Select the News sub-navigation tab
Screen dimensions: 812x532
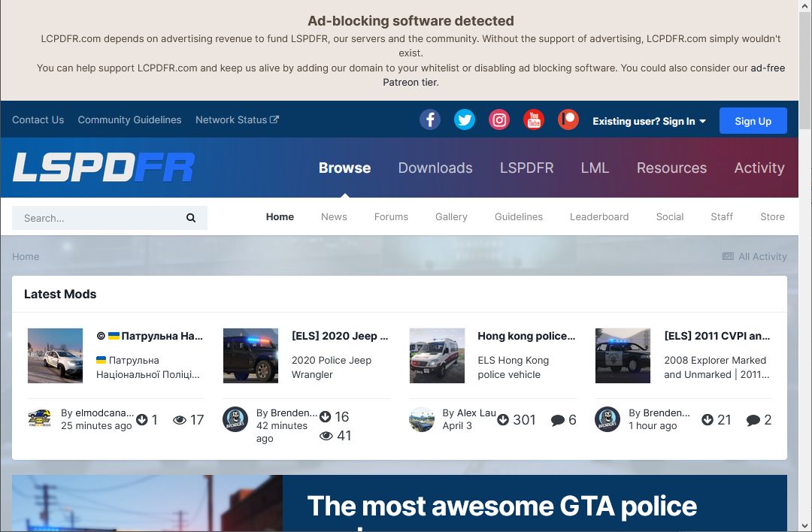coord(334,217)
